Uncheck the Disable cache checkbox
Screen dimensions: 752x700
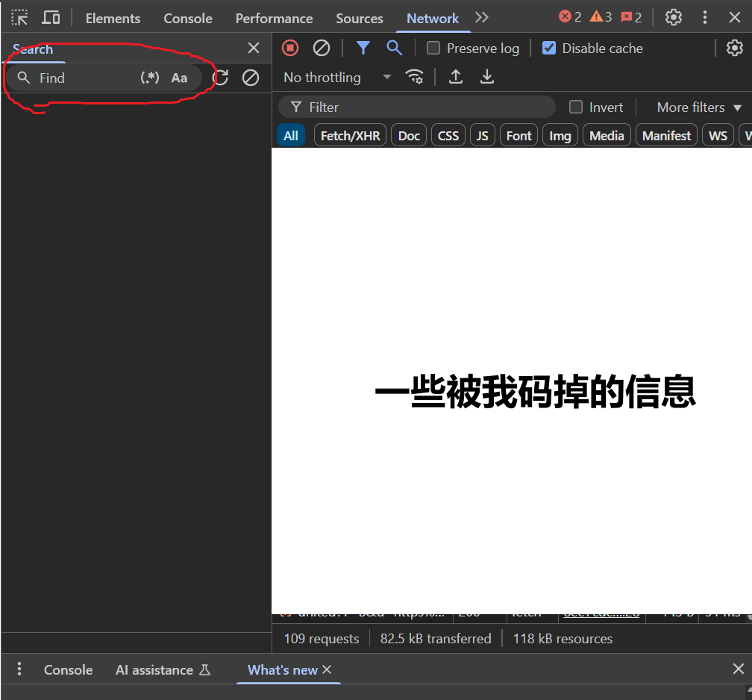pos(549,49)
